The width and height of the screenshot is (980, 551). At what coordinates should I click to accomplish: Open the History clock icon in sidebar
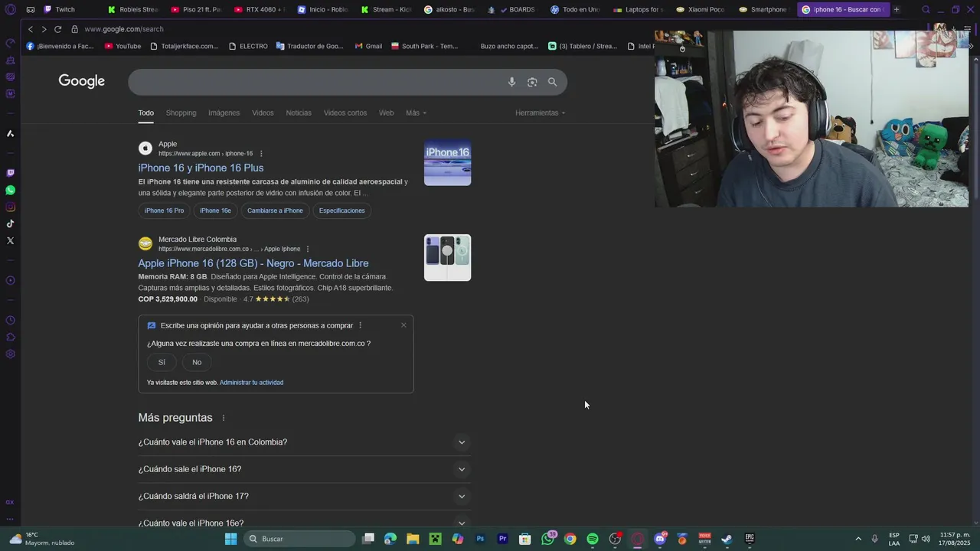(10, 320)
